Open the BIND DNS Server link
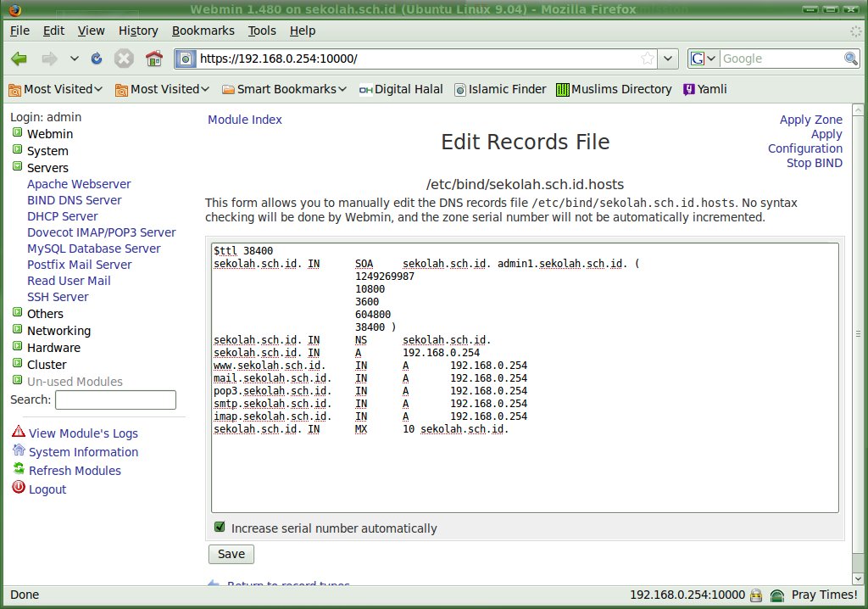868x609 pixels. point(75,200)
